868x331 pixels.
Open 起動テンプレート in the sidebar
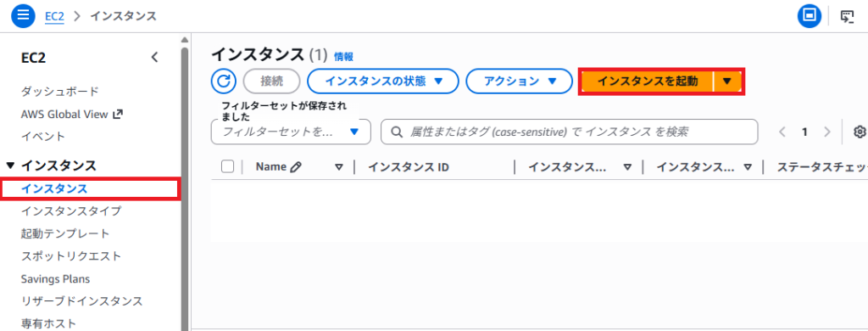(x=65, y=233)
